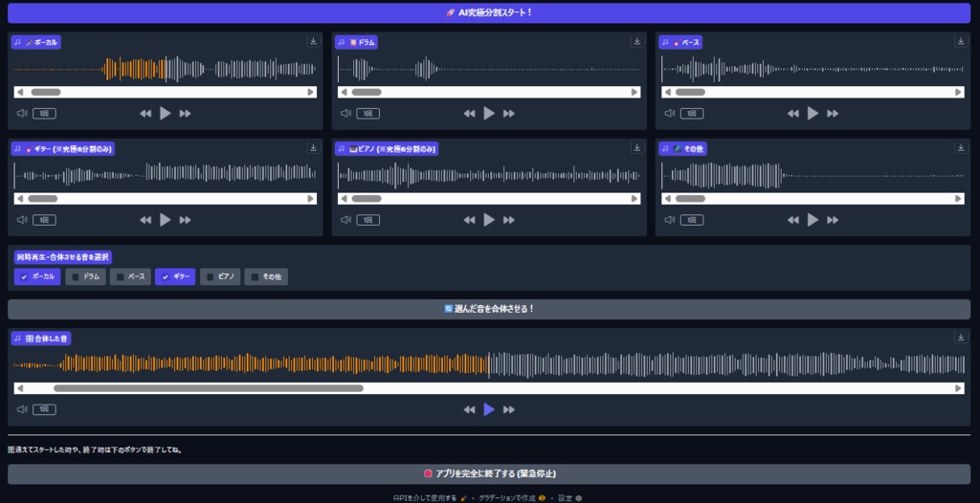Screen dimensions: 980x503
Task: Click アプリを完全に終了する emergency stop button
Action: [x=489, y=473]
